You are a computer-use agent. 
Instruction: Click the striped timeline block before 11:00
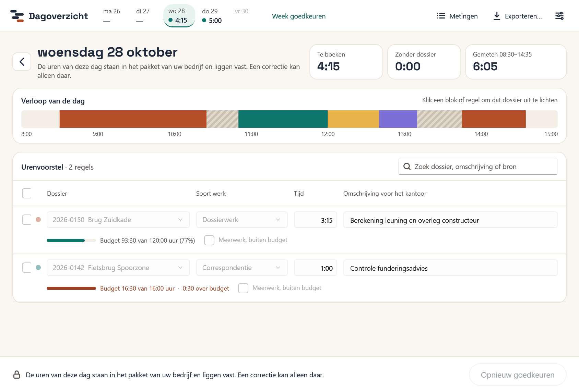click(222, 119)
